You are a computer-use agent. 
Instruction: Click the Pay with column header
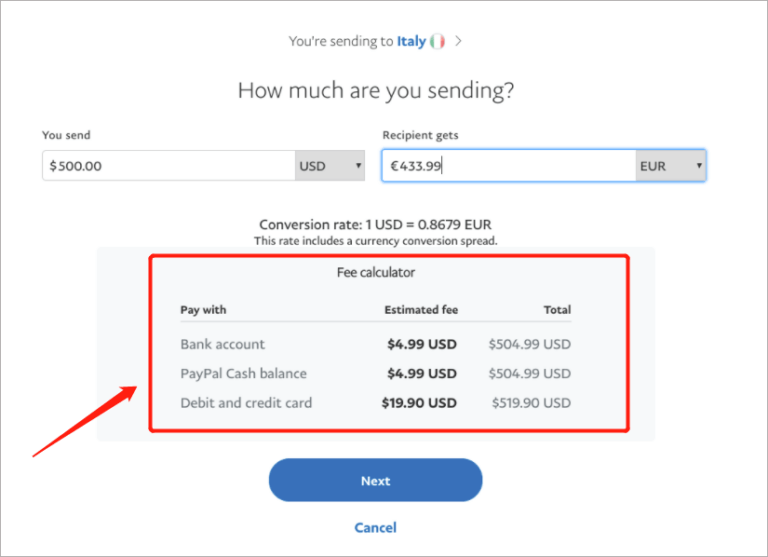point(203,310)
